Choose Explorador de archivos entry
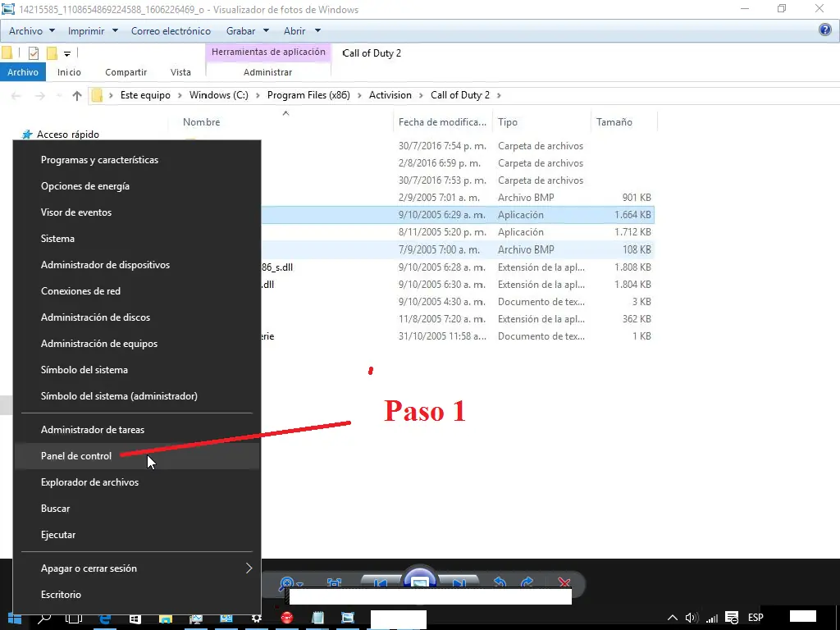Viewport: 840px width, 630px height. (x=137, y=482)
